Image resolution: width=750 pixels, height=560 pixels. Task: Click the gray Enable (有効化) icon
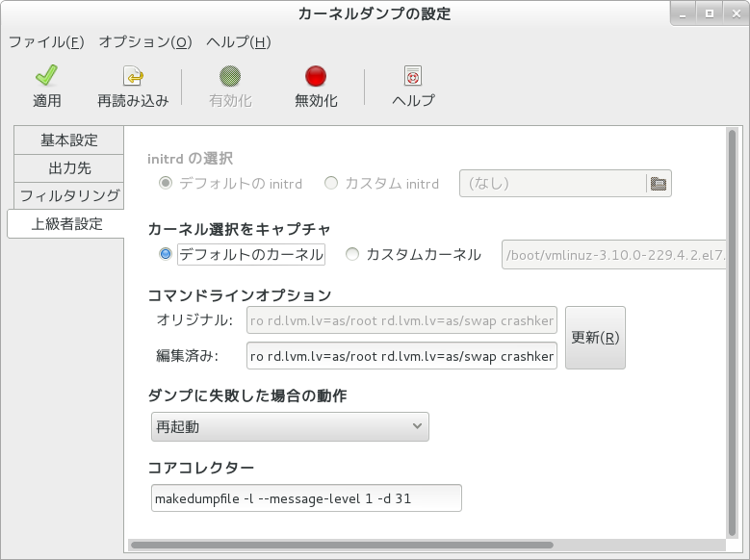click(229, 77)
